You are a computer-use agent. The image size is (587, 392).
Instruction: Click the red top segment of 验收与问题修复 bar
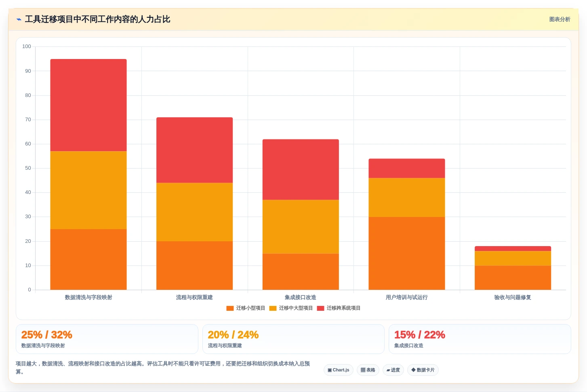click(513, 249)
